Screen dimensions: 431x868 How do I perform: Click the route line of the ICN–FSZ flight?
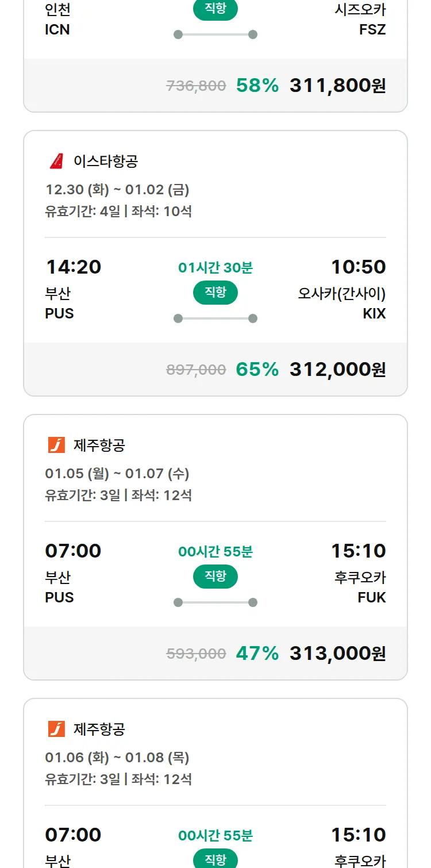pos(215,34)
